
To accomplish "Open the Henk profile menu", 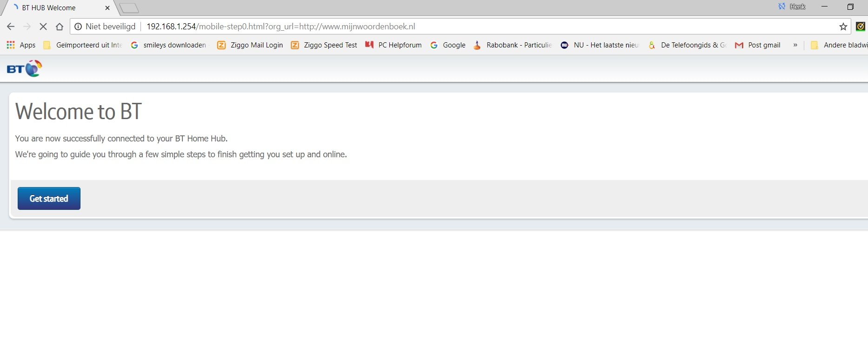I will [x=792, y=7].
